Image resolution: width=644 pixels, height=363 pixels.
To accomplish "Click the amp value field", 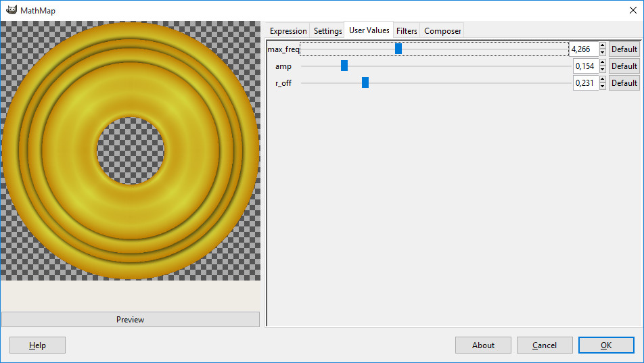I will coord(584,66).
